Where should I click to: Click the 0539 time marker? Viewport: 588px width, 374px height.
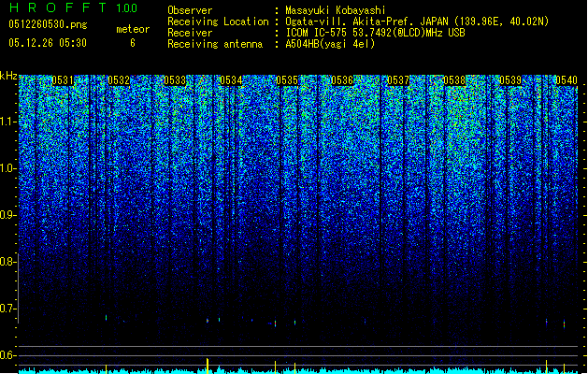510,80
